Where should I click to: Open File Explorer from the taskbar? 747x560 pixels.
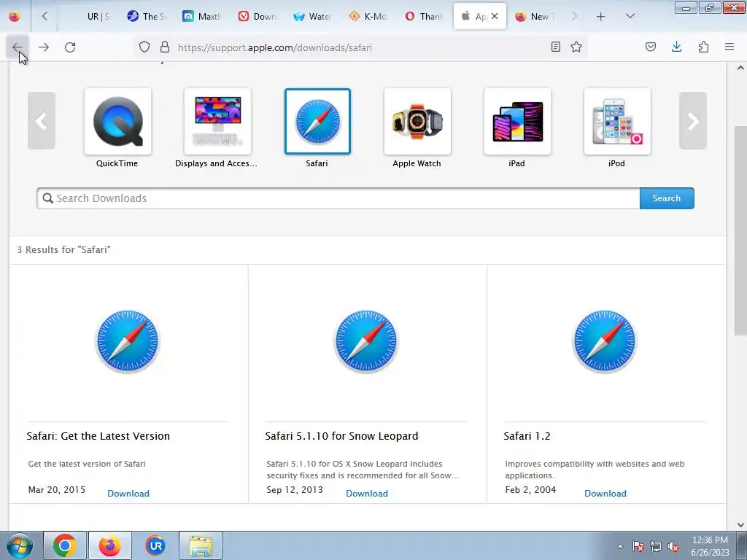pyautogui.click(x=201, y=545)
